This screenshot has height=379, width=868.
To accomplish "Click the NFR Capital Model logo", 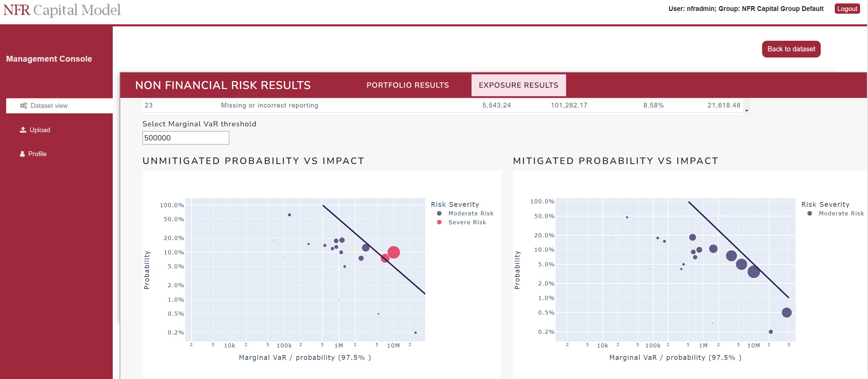I will 62,10.
